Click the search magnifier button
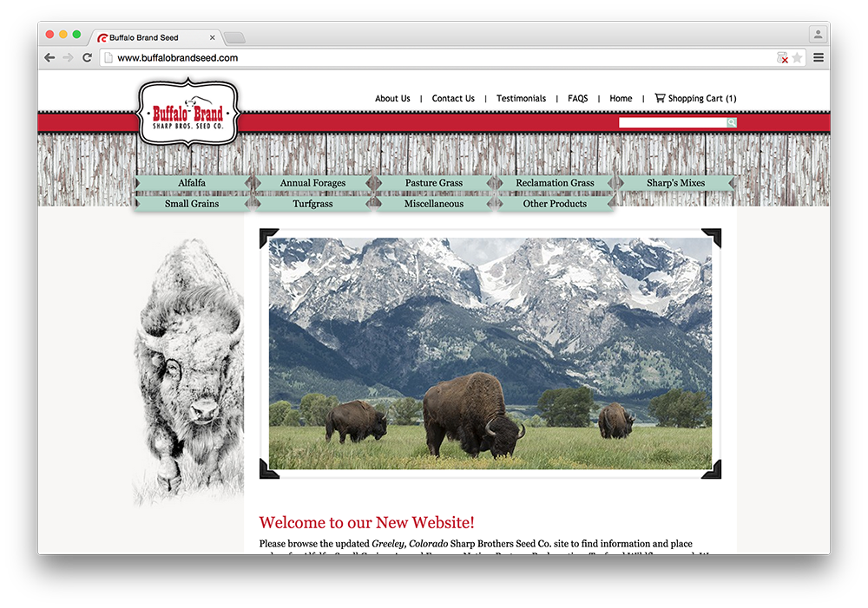Image resolution: width=868 pixels, height=608 pixels. (x=732, y=123)
